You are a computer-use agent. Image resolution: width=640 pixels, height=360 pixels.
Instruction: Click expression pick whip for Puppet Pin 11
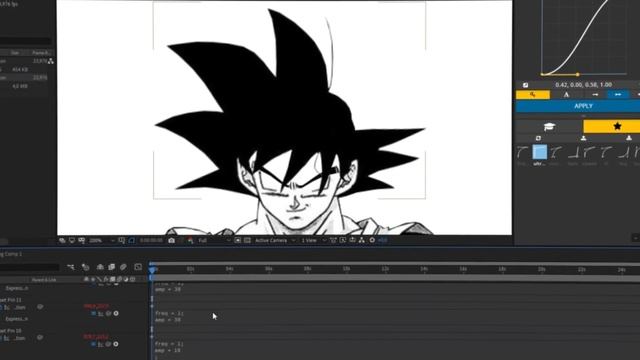coord(108,313)
